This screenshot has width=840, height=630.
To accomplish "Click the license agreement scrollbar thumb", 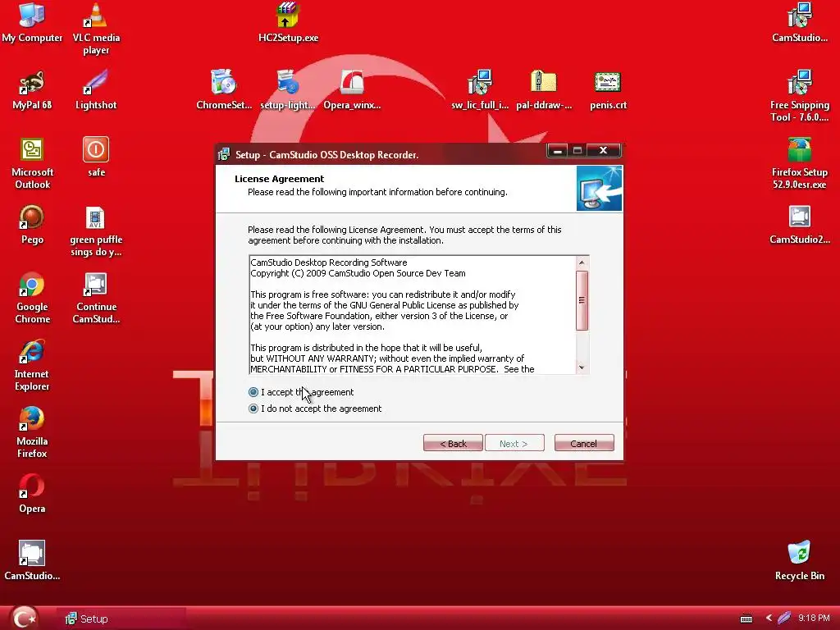I will click(582, 300).
